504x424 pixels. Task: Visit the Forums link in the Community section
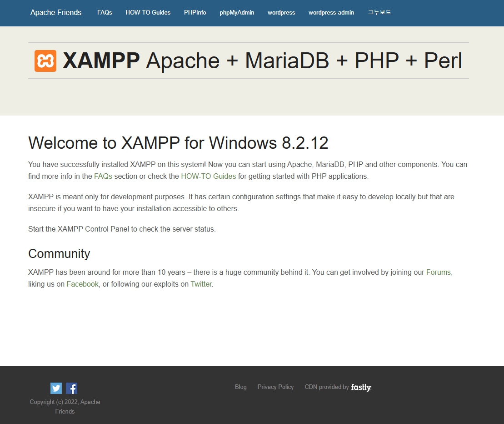(439, 272)
